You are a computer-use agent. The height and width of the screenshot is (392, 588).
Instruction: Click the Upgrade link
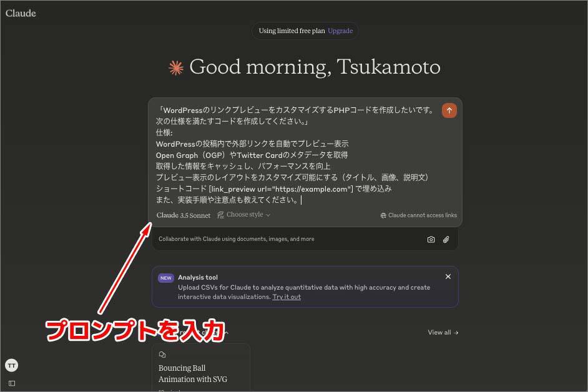(x=340, y=31)
